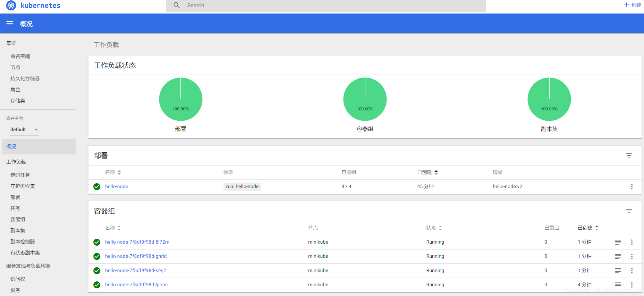
Task: Open 服务发现与负载均衡 in sidebar
Action: (x=28, y=266)
